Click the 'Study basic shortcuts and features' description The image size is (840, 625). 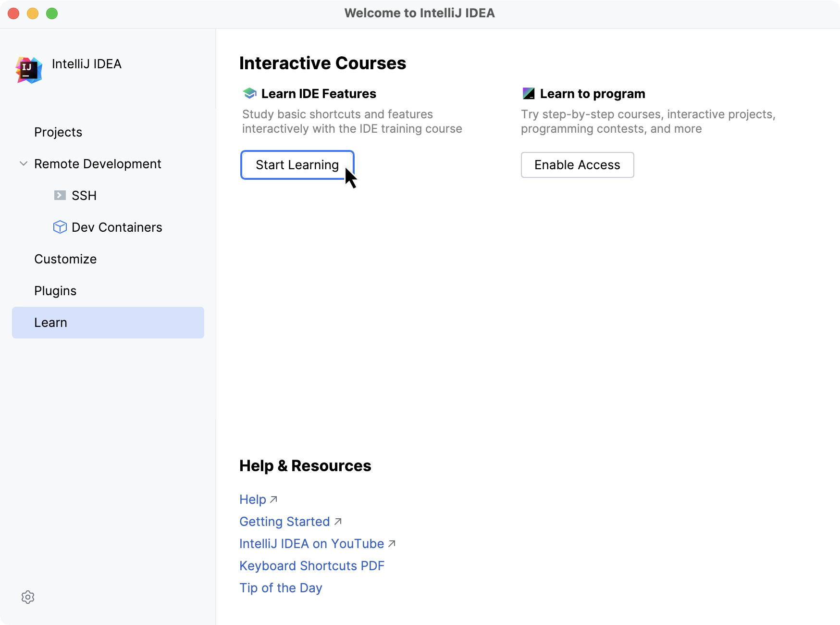click(x=352, y=121)
